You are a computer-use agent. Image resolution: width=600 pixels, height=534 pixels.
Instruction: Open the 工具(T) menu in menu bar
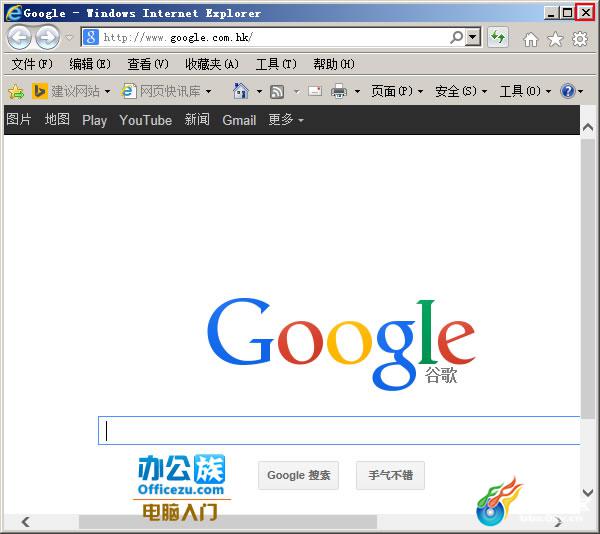tap(276, 64)
